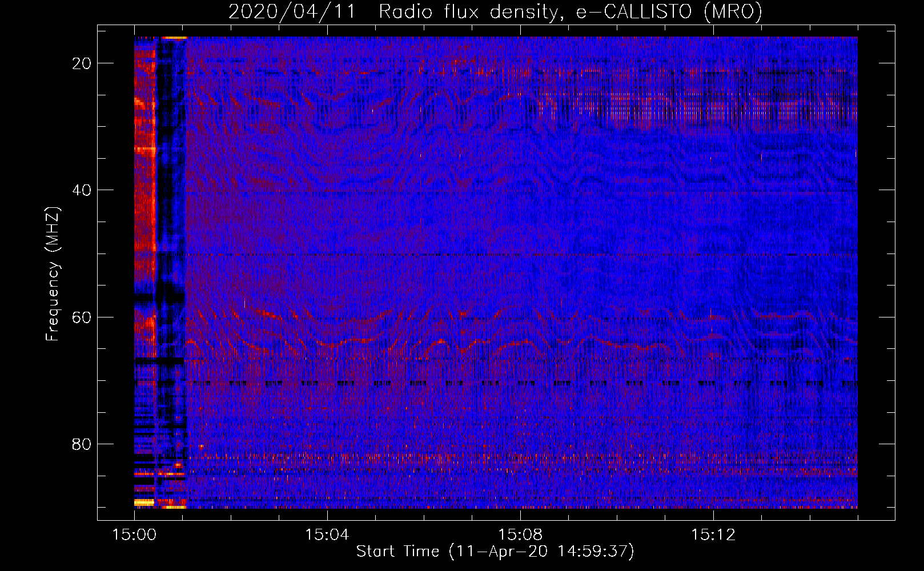Screen dimensions: 924x571
Task: Click the 40 MHz frequency tick label
Action: 82,190
